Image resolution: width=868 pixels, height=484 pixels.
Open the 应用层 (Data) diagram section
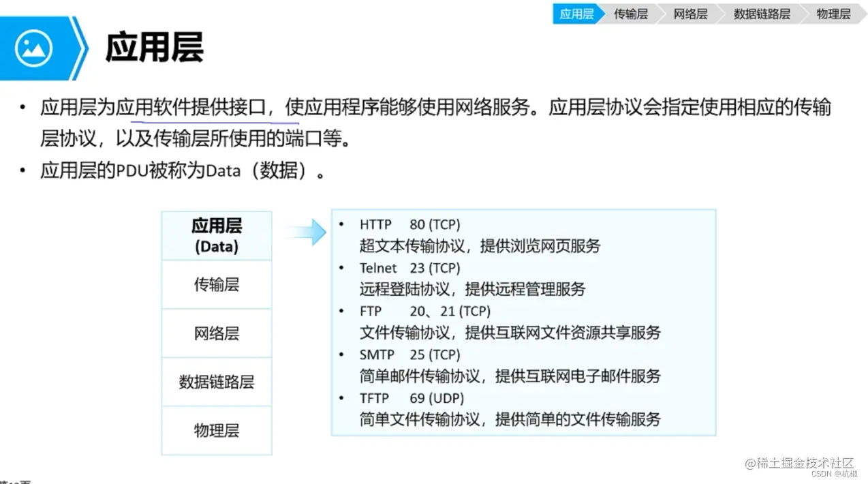[216, 235]
